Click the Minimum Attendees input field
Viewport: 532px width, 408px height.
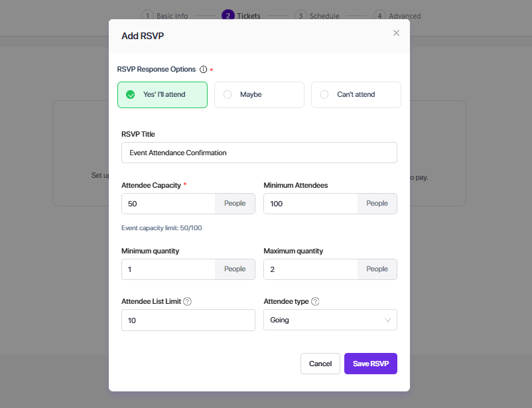point(310,204)
